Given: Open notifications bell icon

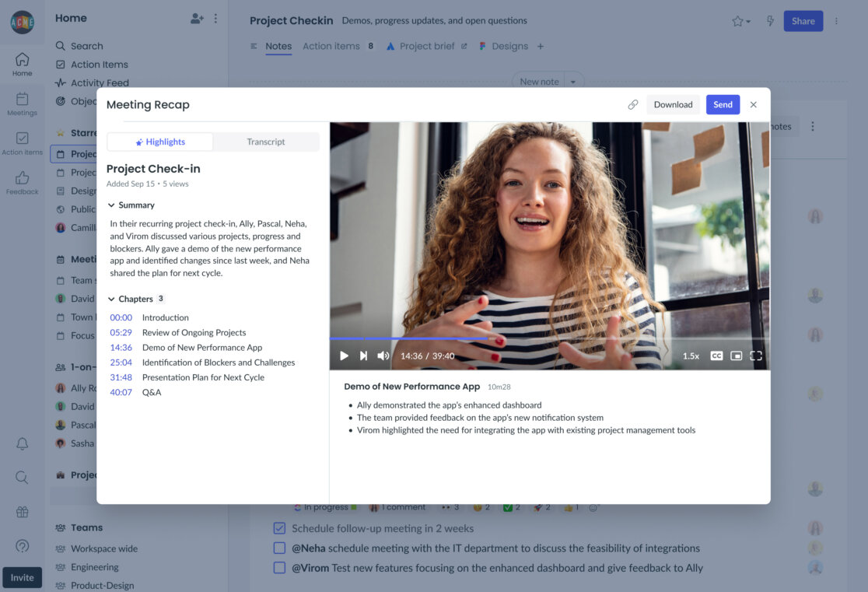Looking at the screenshot, I should coord(22,443).
